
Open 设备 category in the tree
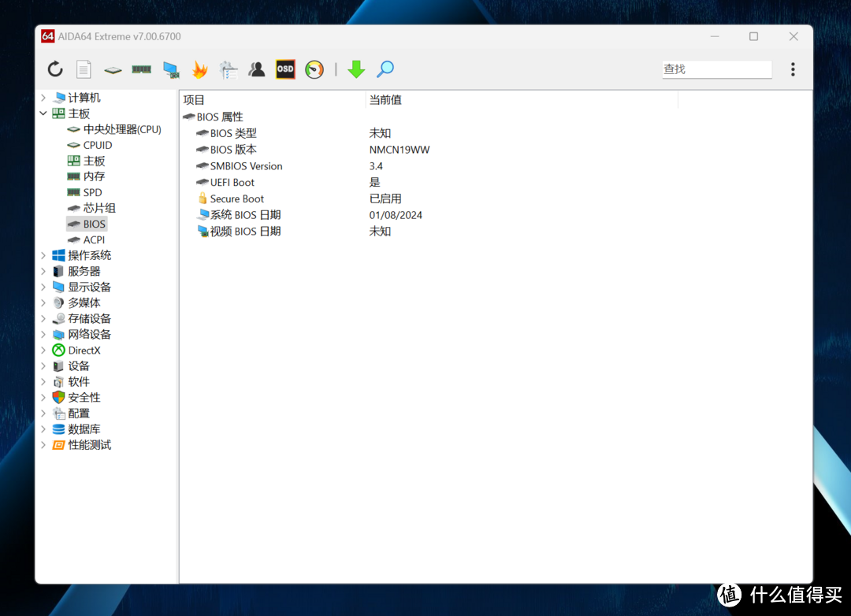click(71, 366)
